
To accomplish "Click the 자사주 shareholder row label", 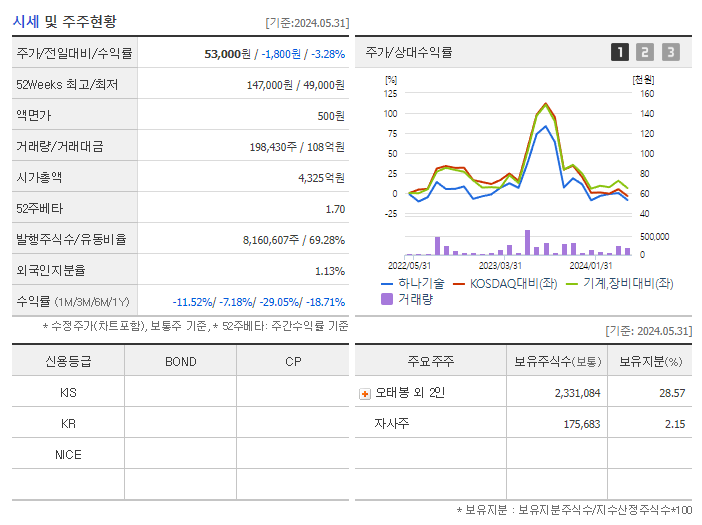I will 392,423.
